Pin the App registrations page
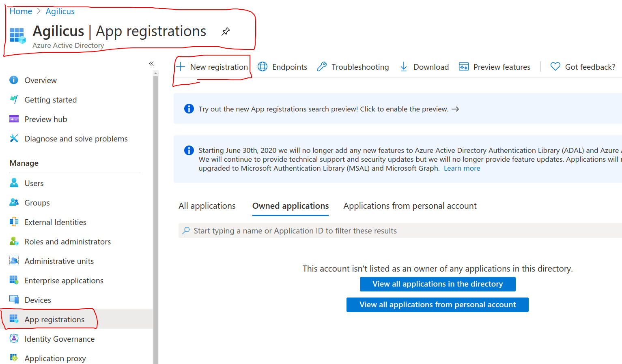The image size is (622, 364). pos(226,31)
